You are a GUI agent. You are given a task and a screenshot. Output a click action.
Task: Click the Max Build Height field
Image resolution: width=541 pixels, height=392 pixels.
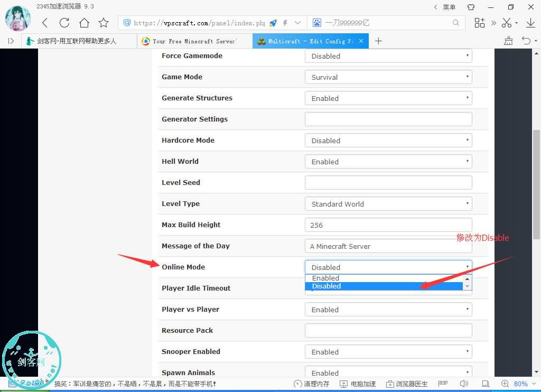[x=388, y=225]
